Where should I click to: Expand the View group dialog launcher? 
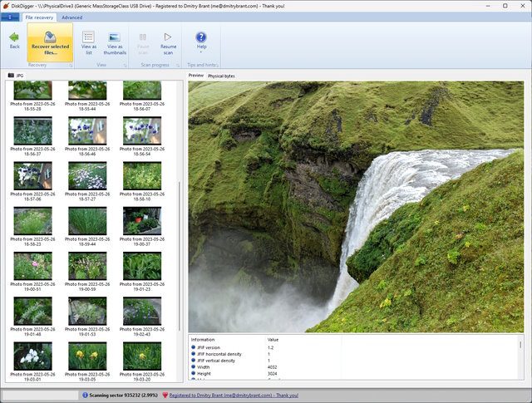(123, 64)
